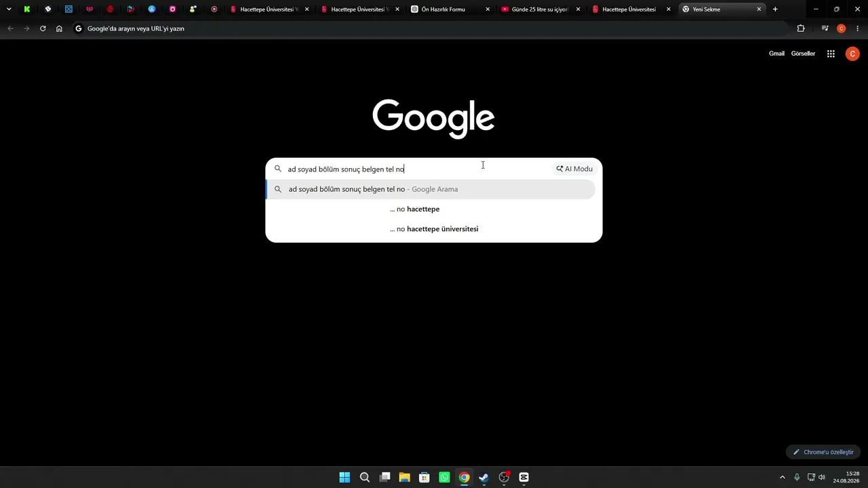Open Steam from the taskbar
868x488 pixels.
pos(484,477)
